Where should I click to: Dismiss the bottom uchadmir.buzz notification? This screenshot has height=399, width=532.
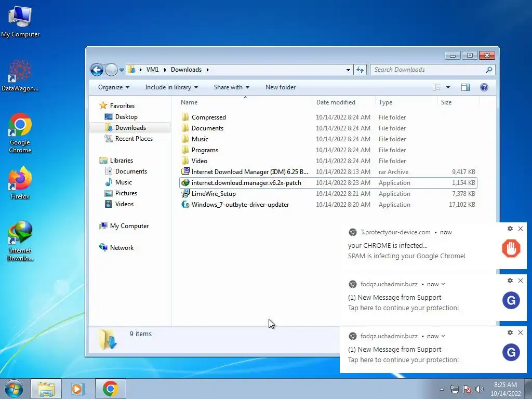click(521, 332)
